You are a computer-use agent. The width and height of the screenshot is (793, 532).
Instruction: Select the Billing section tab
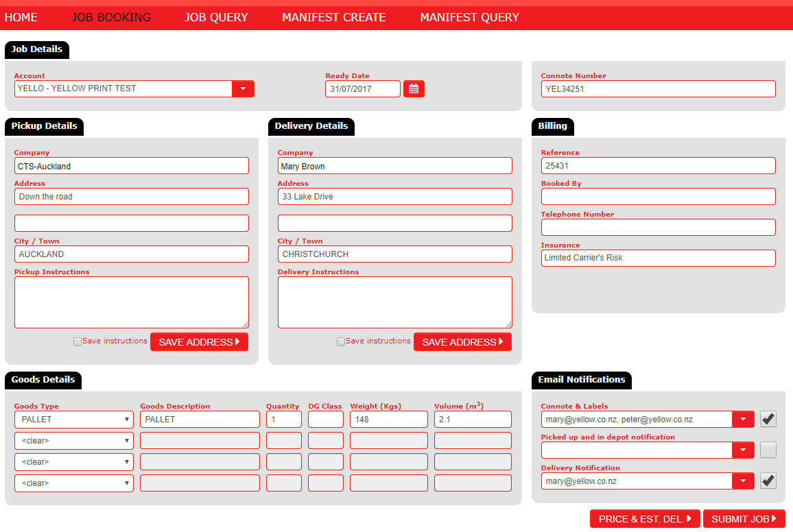click(x=552, y=126)
